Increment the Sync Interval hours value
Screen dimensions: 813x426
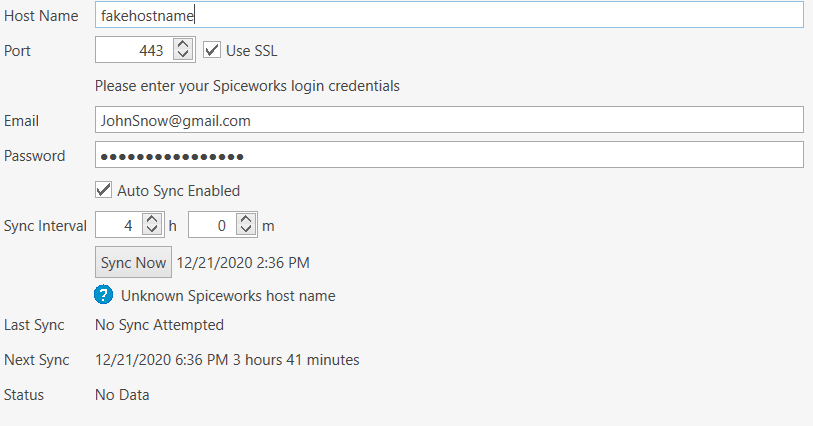click(152, 220)
